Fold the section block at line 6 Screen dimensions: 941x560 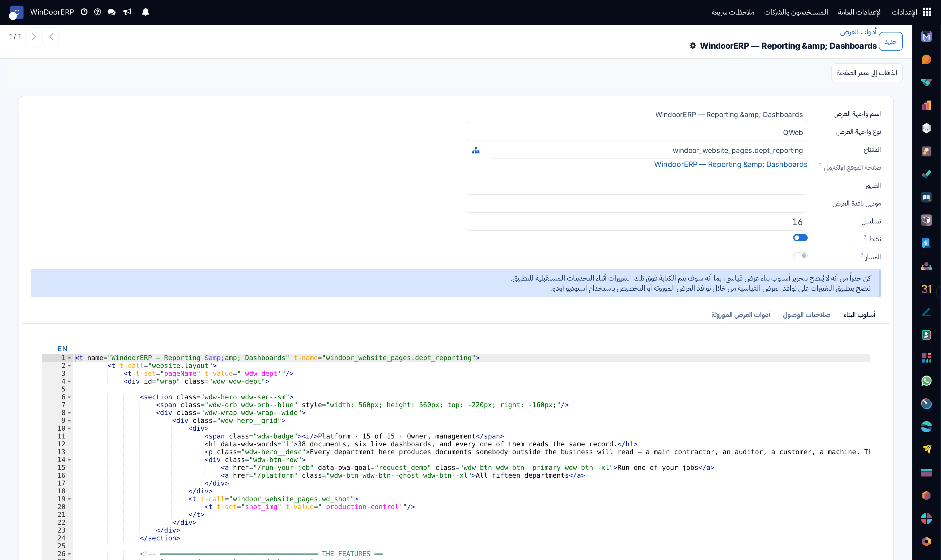pyautogui.click(x=69, y=397)
